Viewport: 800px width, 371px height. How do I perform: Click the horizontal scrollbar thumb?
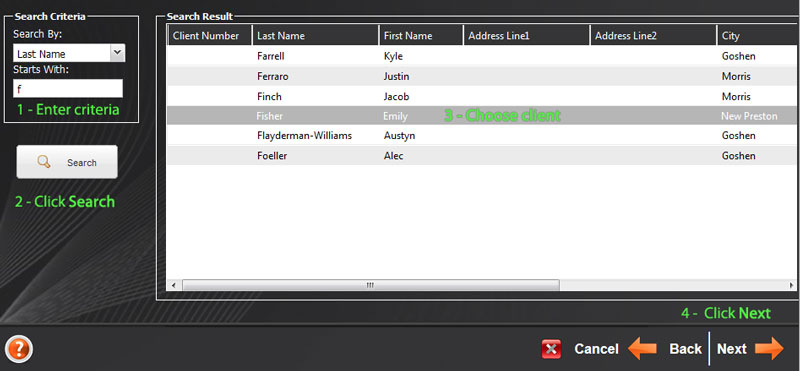tap(371, 285)
